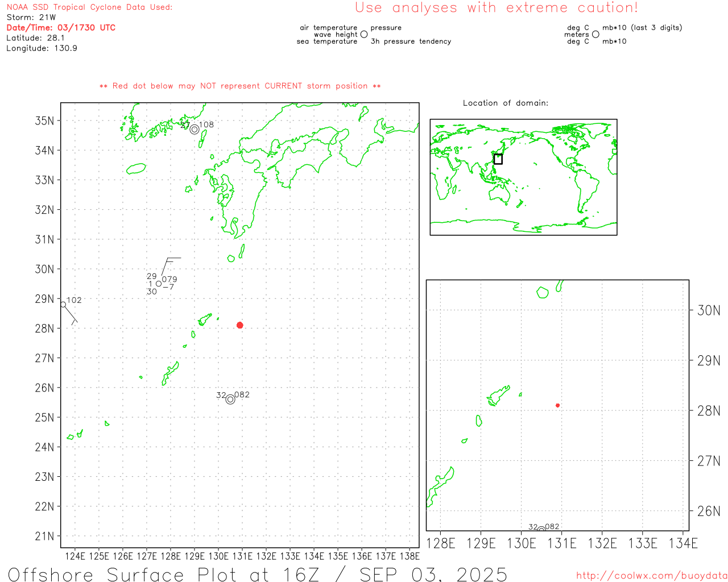
Task: Click the 'Date/Time: 03/1730 UTC' text
Action: click(x=61, y=28)
